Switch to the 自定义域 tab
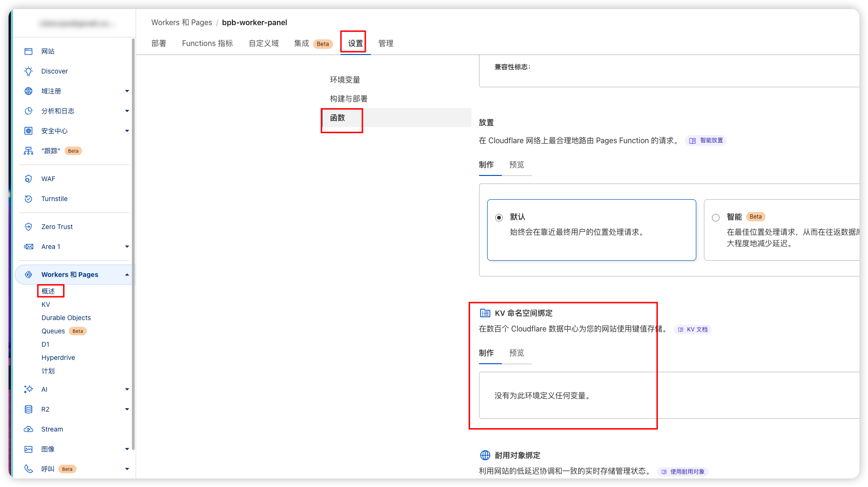The height and width of the screenshot is (487, 868). click(264, 43)
